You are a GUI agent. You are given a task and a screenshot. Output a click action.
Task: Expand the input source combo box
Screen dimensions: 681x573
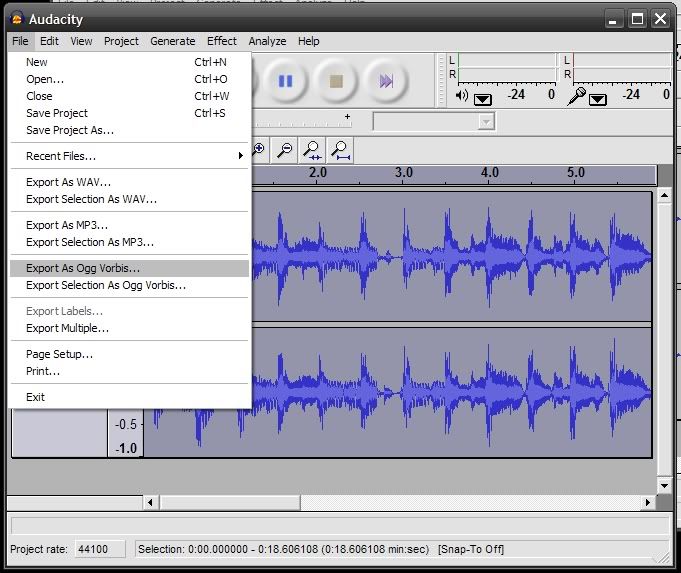click(486, 122)
